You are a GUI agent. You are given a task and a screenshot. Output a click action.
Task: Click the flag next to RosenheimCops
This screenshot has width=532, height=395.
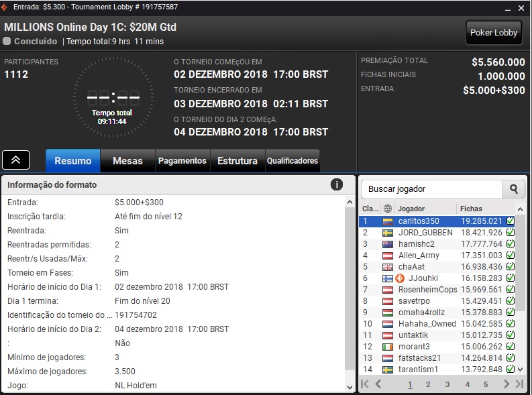[388, 290]
